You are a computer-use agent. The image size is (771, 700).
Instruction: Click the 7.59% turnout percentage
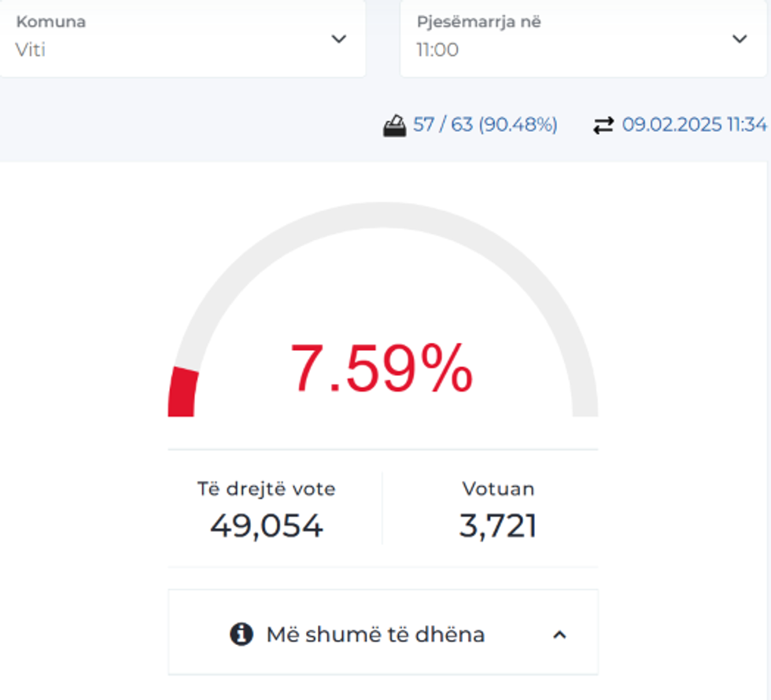coord(382,368)
